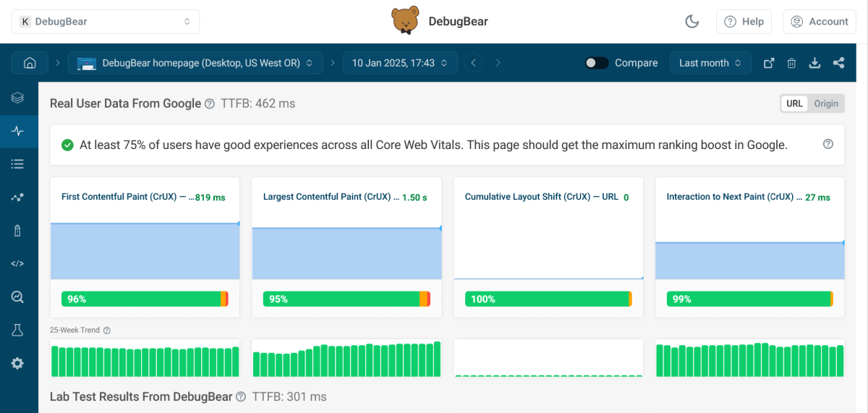868x413 pixels.
Task: Enable the Compare toggle
Action: (597, 63)
